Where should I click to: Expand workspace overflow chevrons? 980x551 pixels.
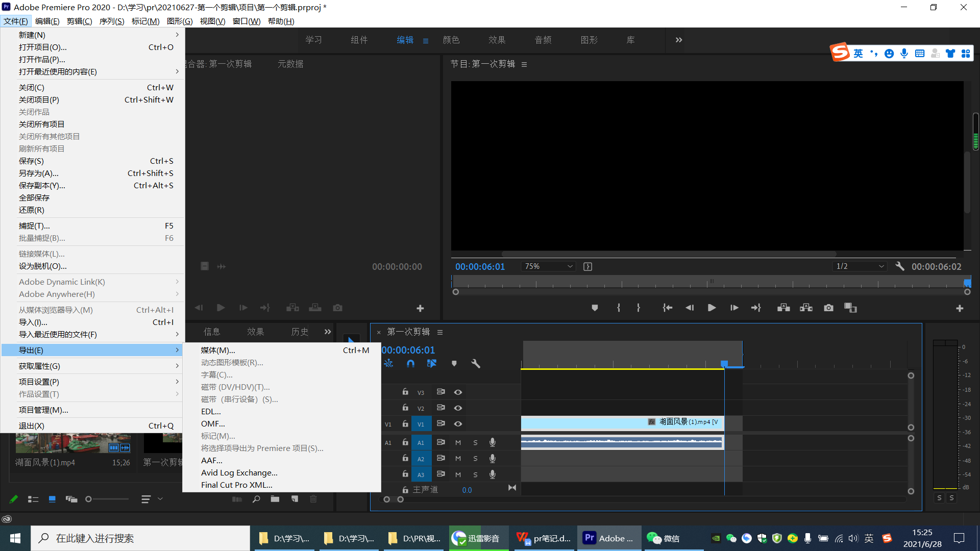[679, 40]
